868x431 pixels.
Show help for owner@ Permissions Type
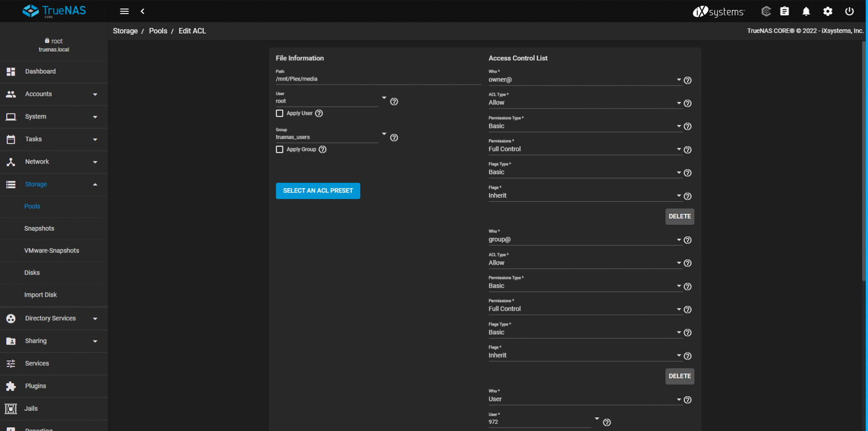[x=688, y=127]
